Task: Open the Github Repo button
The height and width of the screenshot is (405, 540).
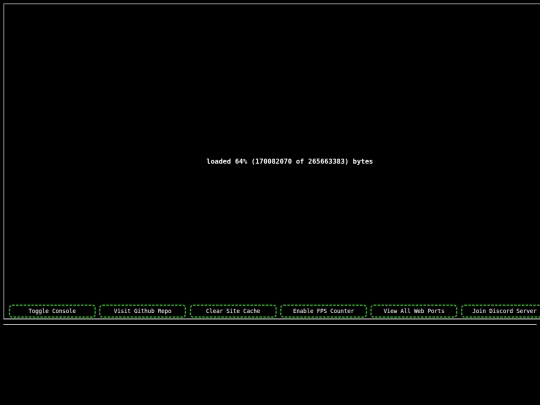Action: pyautogui.click(x=143, y=311)
